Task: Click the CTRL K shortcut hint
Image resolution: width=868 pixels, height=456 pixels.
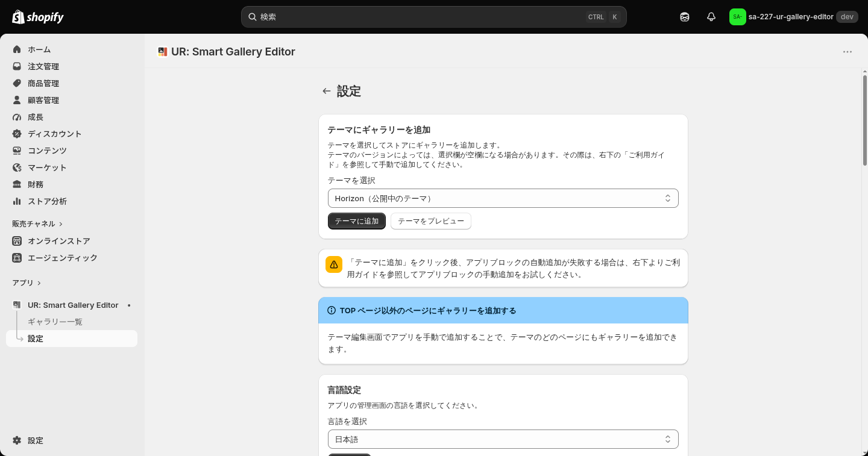Action: tap(603, 17)
